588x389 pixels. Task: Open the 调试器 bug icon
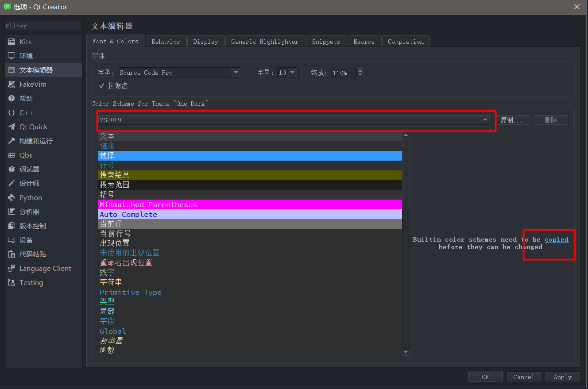point(12,169)
